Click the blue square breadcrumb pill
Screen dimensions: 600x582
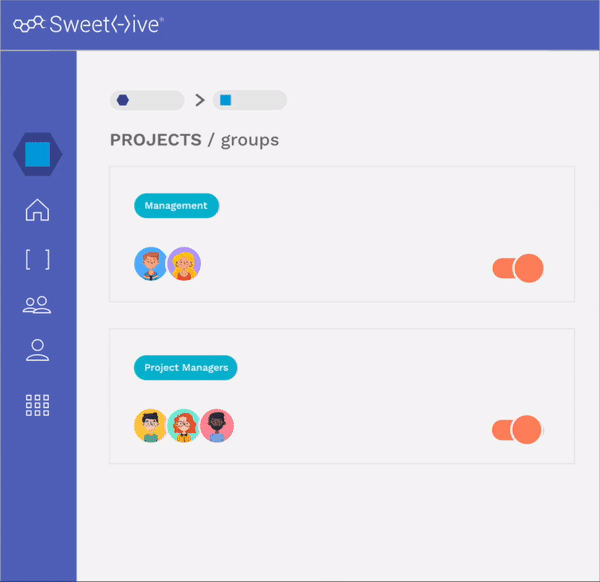pos(249,100)
